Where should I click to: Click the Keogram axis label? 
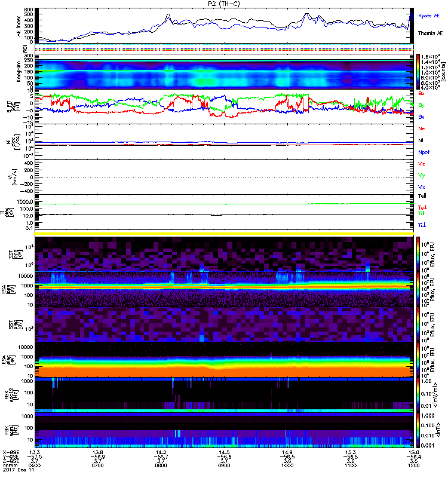pyautogui.click(x=19, y=71)
